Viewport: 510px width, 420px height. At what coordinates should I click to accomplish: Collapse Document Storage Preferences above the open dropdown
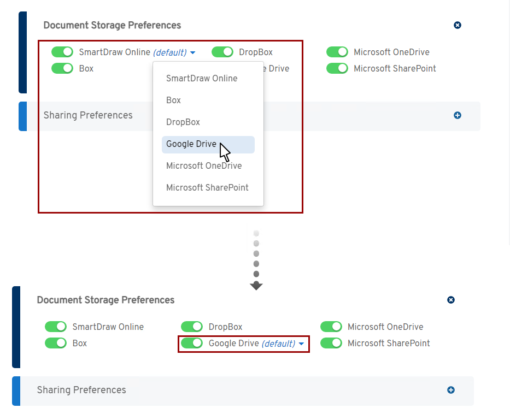point(458,25)
